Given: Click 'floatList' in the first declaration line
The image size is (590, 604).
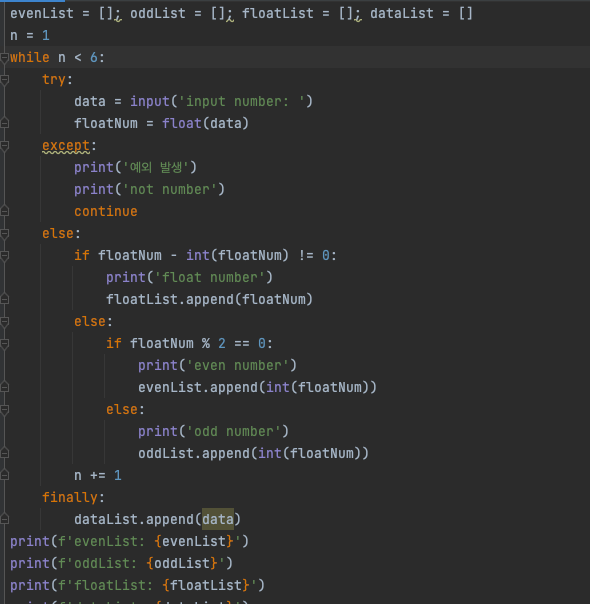Looking at the screenshot, I should point(278,14).
